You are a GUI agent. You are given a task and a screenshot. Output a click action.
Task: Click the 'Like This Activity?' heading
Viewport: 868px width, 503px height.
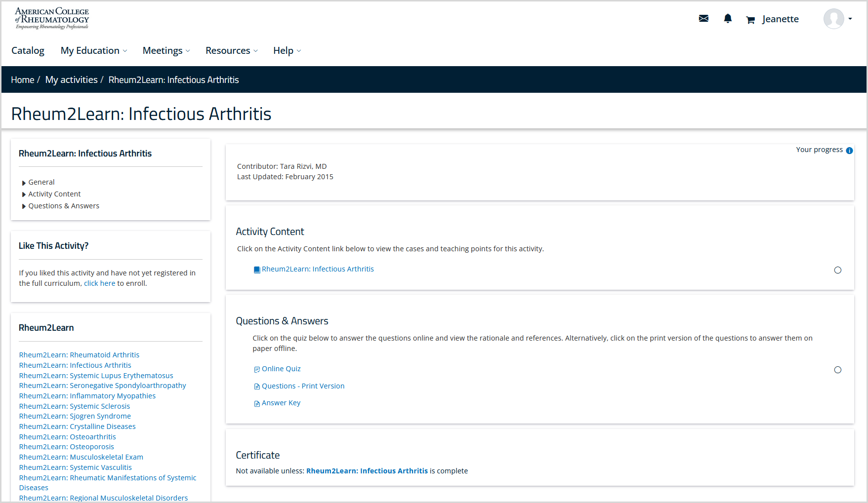(x=54, y=246)
